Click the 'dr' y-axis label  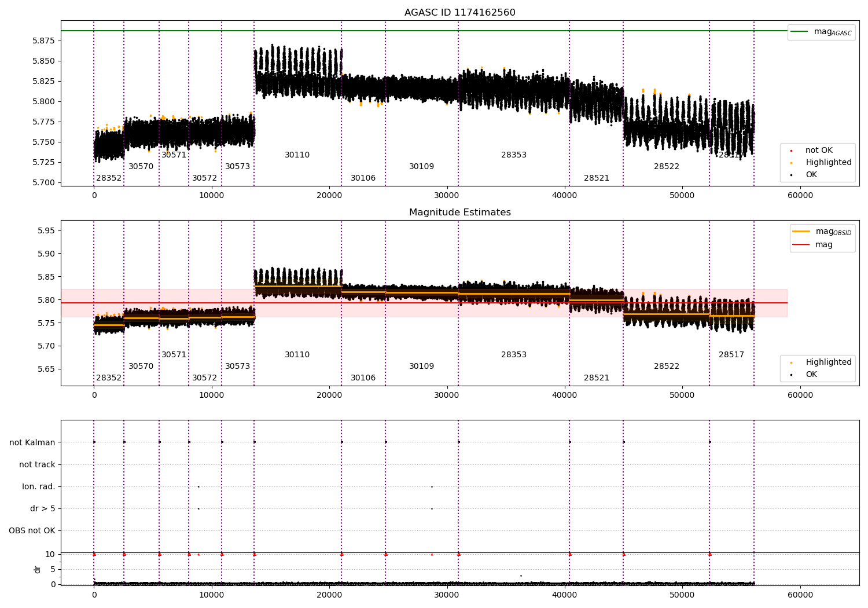[38, 569]
